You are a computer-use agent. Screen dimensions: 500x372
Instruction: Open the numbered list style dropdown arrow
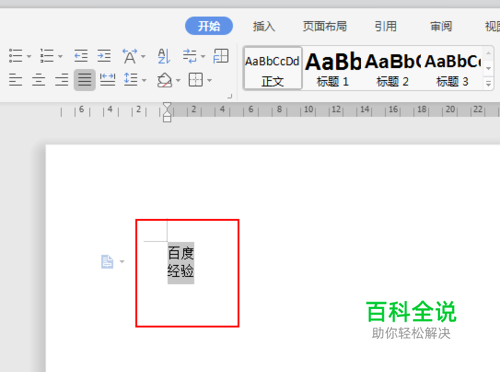pos(60,56)
